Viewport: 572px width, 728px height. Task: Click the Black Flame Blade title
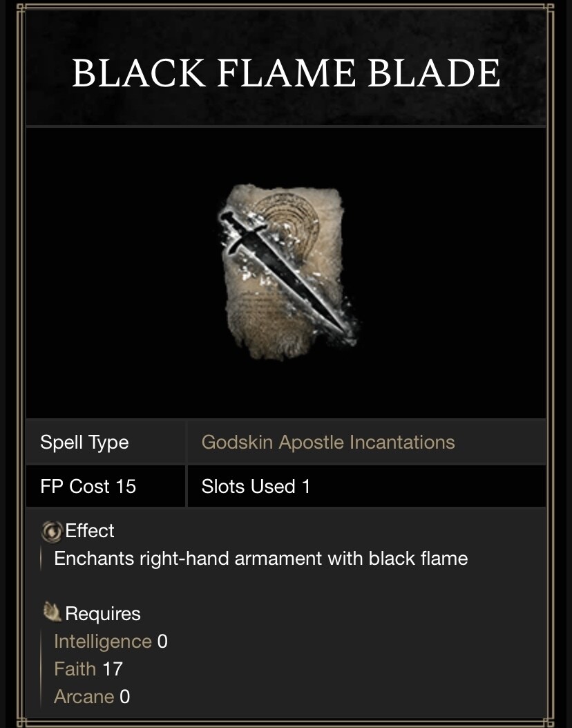[x=286, y=73]
